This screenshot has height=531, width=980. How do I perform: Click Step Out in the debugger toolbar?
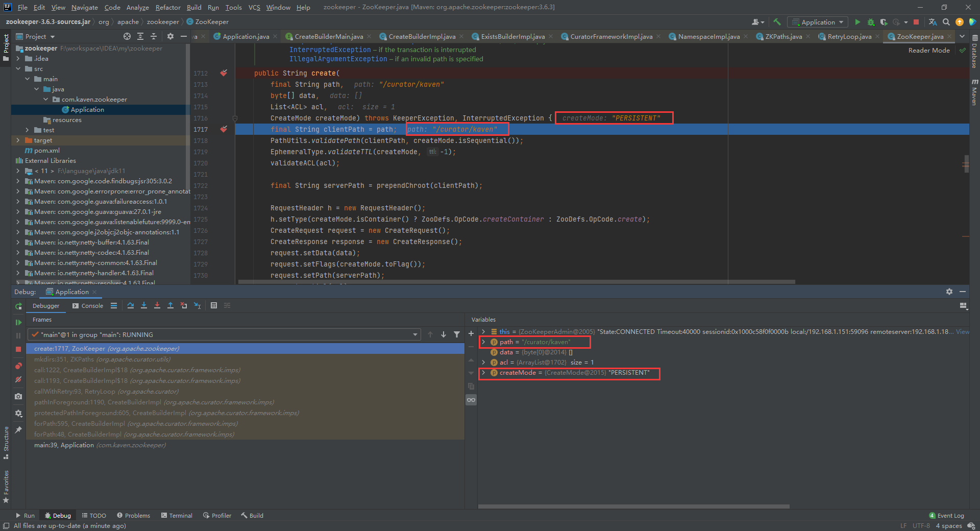pyautogui.click(x=170, y=305)
